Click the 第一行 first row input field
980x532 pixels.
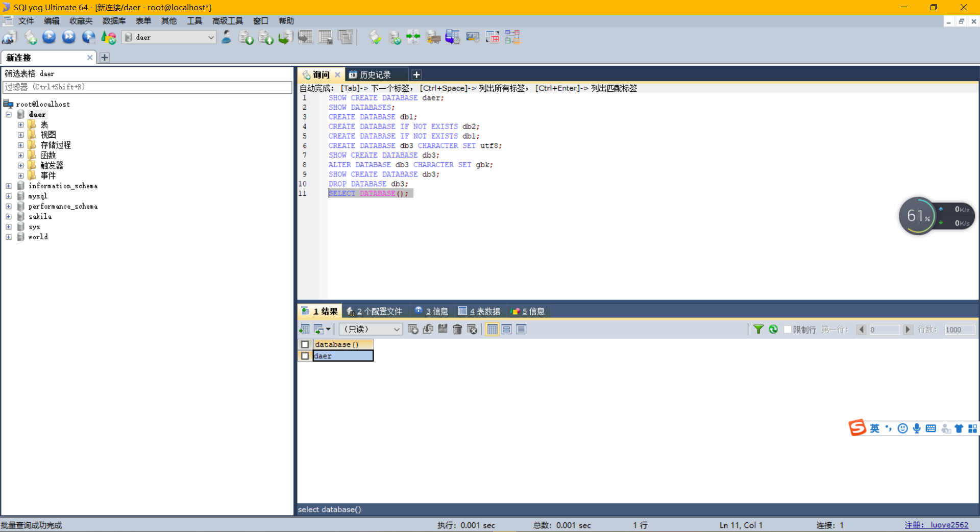tap(885, 330)
